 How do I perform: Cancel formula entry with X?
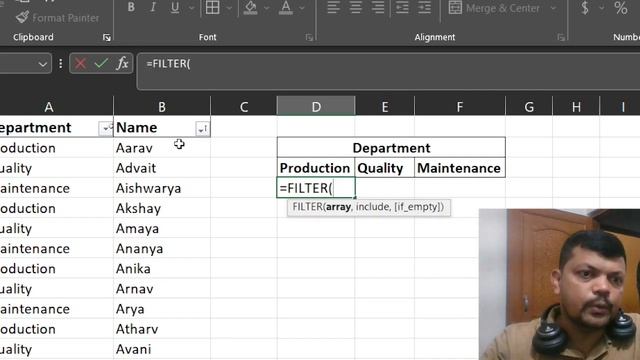pos(80,63)
